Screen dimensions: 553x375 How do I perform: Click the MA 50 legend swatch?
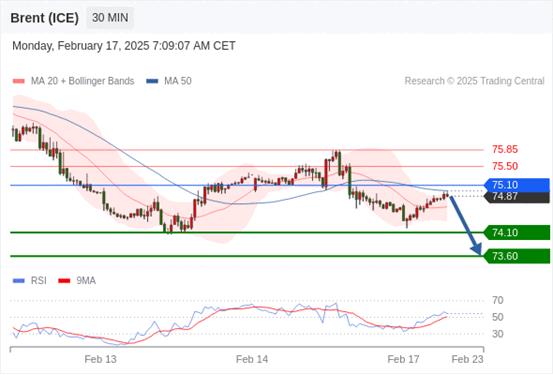(152, 81)
